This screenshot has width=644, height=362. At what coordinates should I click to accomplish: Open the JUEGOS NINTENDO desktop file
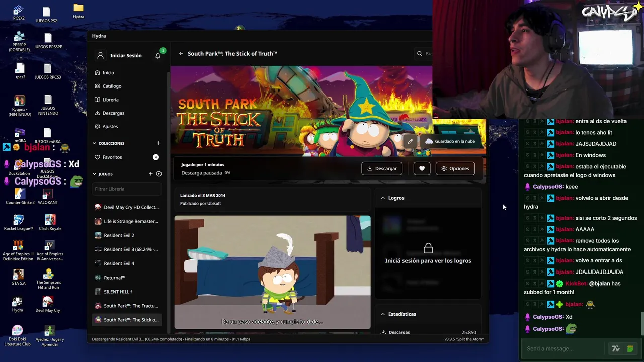(x=48, y=105)
